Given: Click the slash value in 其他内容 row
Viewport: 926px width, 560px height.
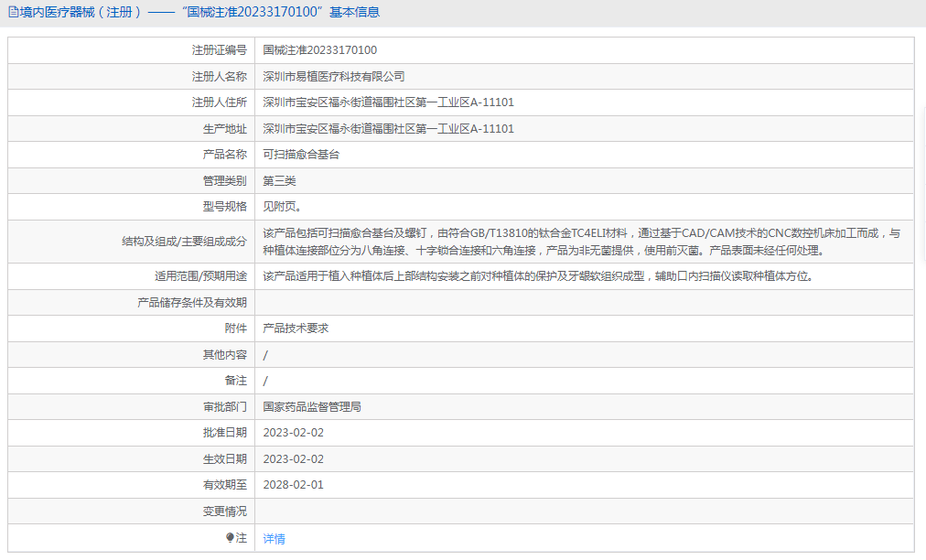Looking at the screenshot, I should tap(265, 355).
